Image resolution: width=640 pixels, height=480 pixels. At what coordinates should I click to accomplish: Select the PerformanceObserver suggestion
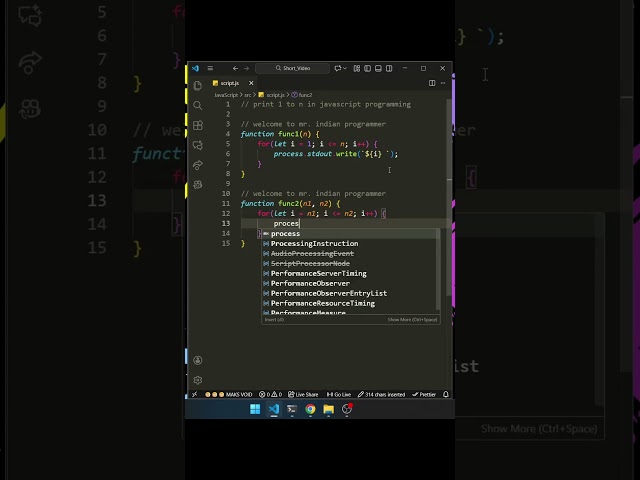[x=349, y=283]
